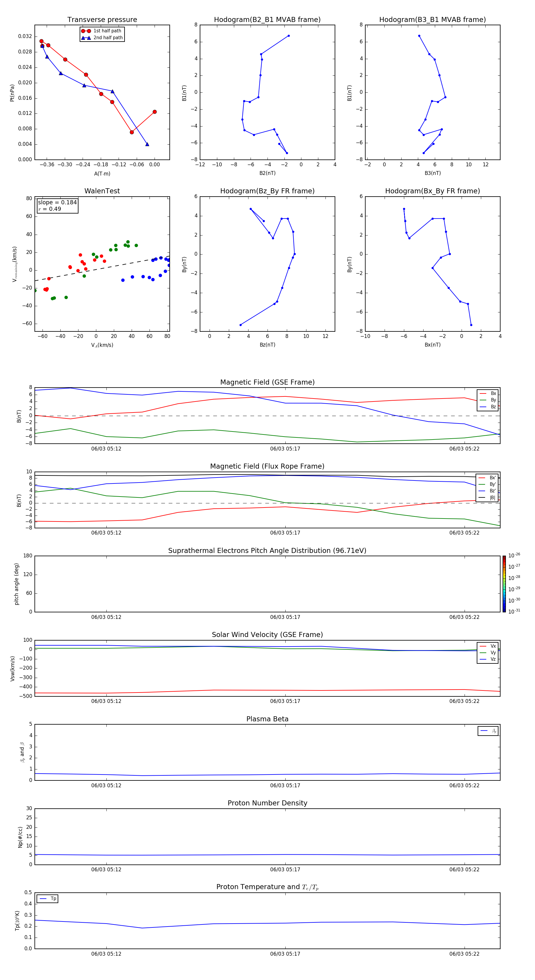The height and width of the screenshot is (980, 535).
Task: Select 'Vx' in the velocity legend
Action: pyautogui.click(x=488, y=646)
